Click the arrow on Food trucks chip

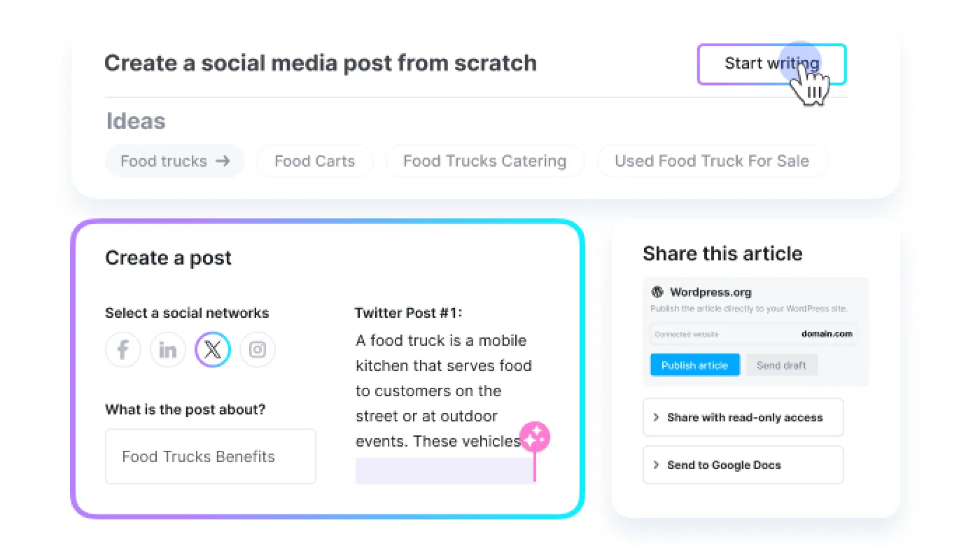(x=223, y=161)
